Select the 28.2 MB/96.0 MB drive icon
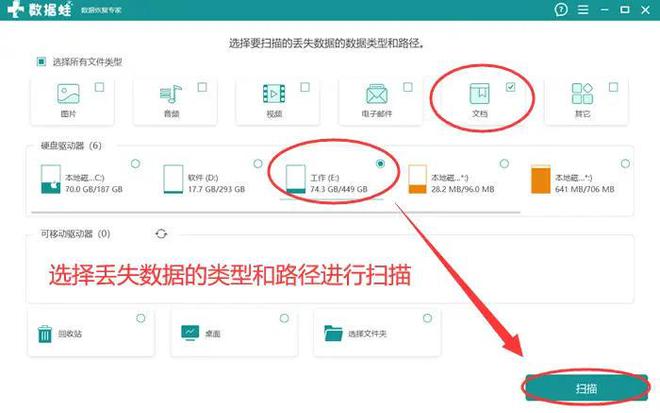660x413 pixels. 418,179
